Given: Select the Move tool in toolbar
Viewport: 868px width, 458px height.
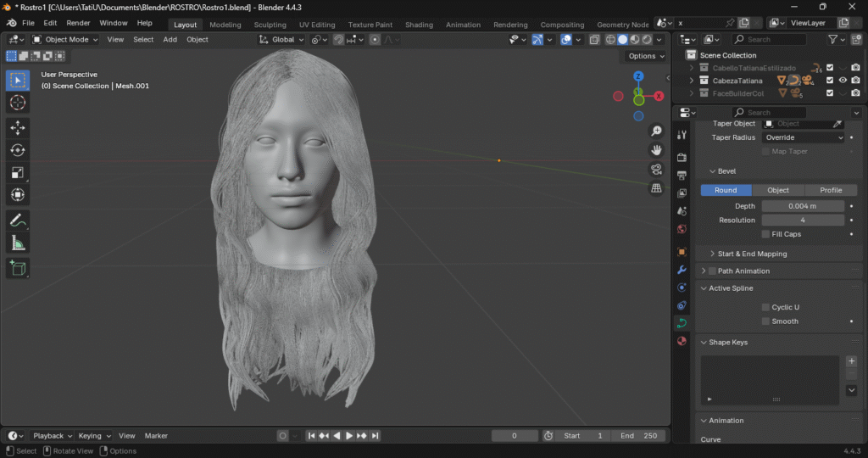Looking at the screenshot, I should (x=18, y=127).
